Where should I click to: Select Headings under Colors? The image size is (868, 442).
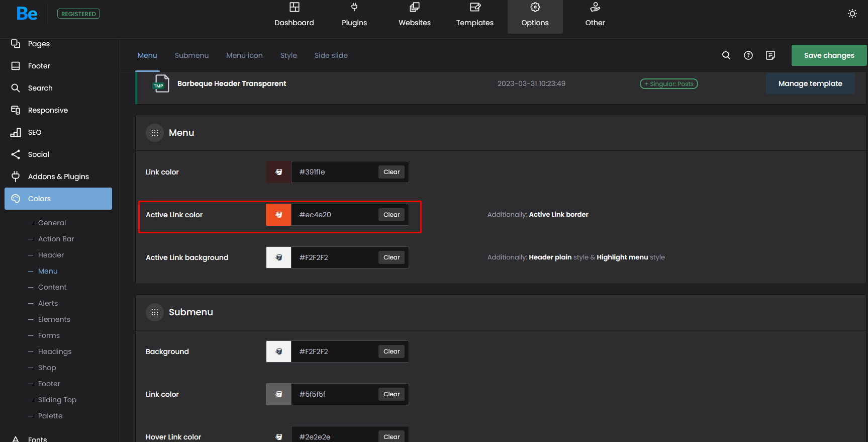(55, 351)
